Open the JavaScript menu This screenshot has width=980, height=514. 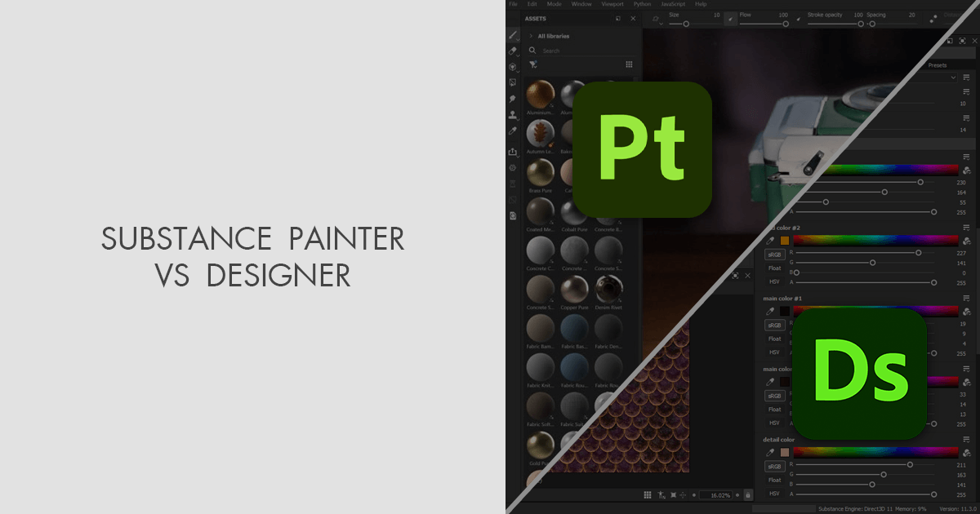point(672,4)
